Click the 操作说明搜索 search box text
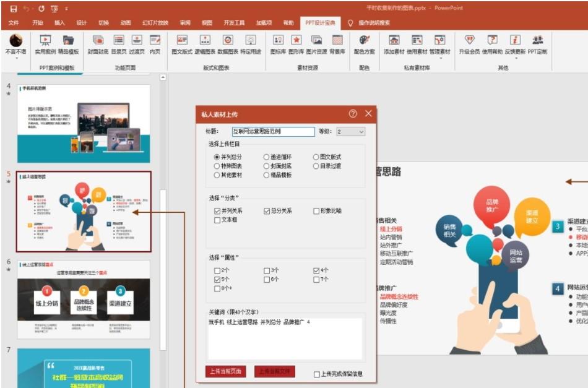Viewport: 588px width, 388px height. click(x=374, y=23)
